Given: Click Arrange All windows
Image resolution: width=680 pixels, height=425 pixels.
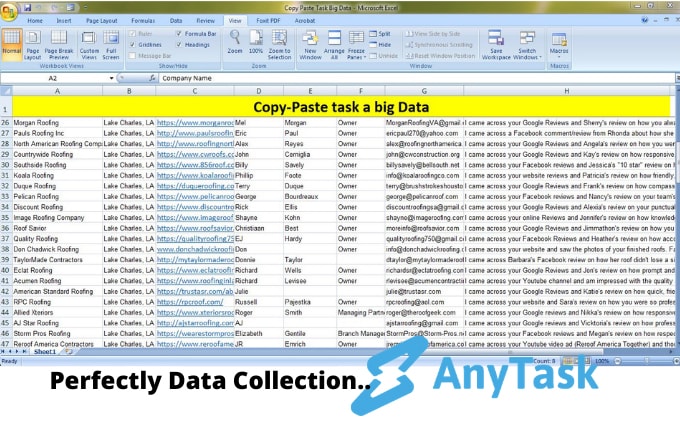Looking at the screenshot, I should 334,45.
